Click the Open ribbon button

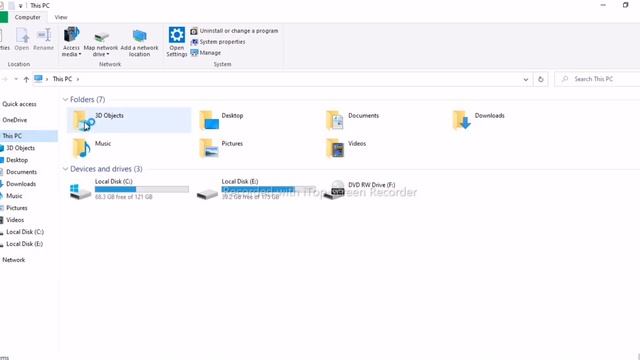(x=22, y=40)
